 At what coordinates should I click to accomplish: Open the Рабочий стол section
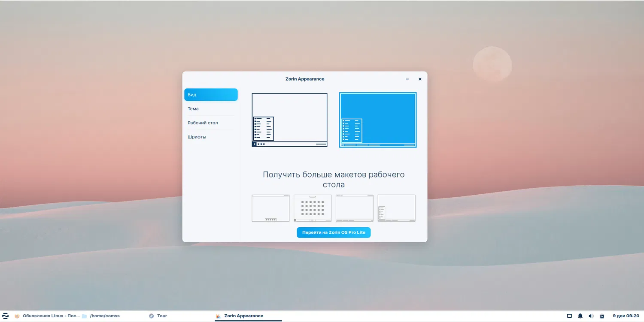click(x=211, y=123)
